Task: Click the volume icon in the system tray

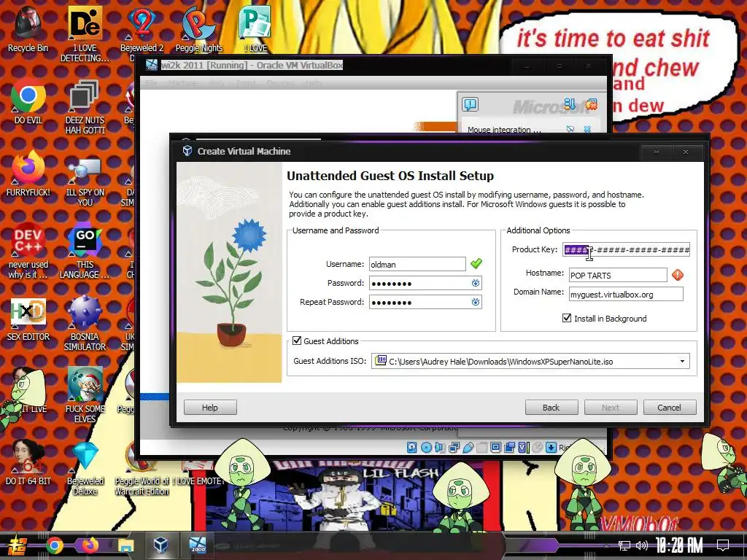Action: [x=641, y=545]
